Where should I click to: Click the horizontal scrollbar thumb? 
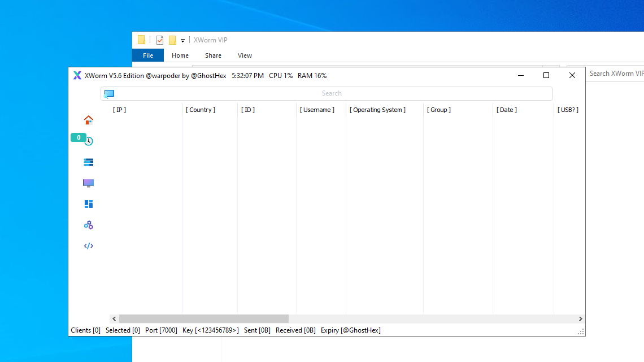click(204, 319)
